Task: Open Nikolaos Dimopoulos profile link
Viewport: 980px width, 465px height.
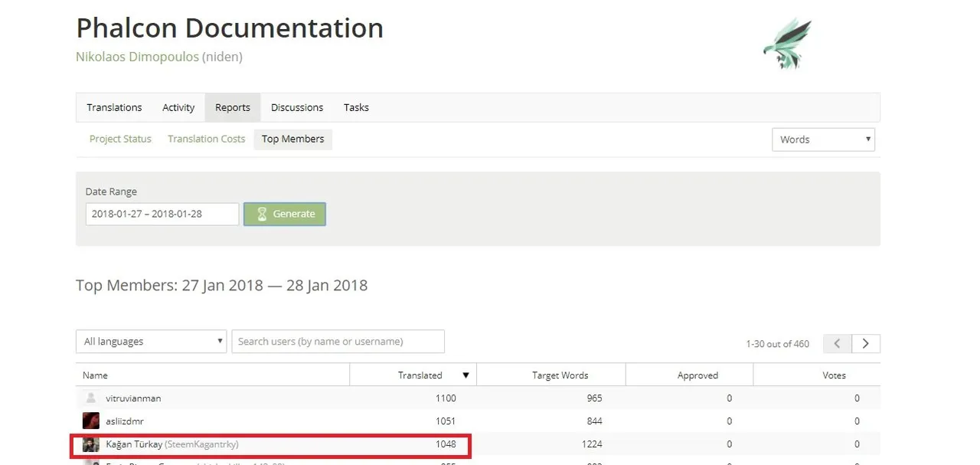Action: tap(137, 57)
